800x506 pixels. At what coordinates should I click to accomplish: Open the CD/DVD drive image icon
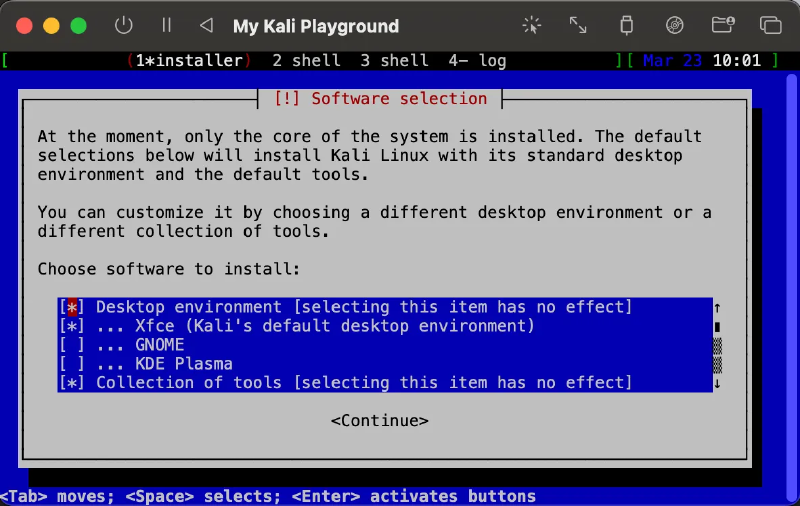coord(674,26)
